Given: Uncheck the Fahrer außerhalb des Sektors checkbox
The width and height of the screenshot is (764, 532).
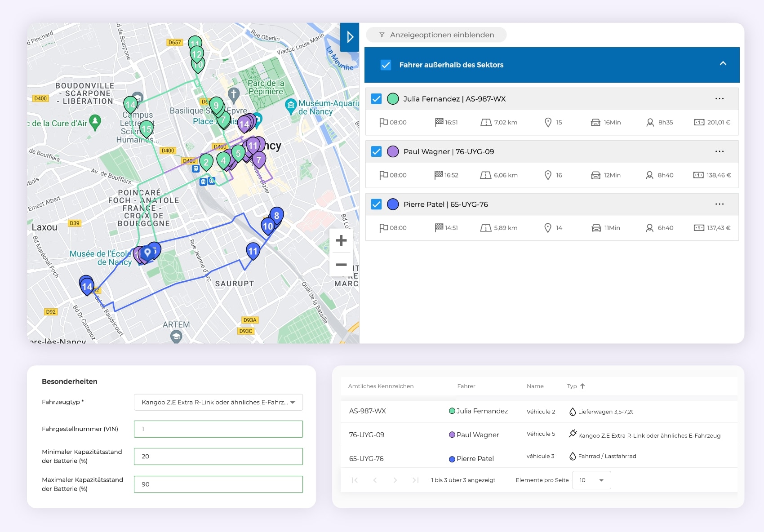Looking at the screenshot, I should pyautogui.click(x=386, y=65).
